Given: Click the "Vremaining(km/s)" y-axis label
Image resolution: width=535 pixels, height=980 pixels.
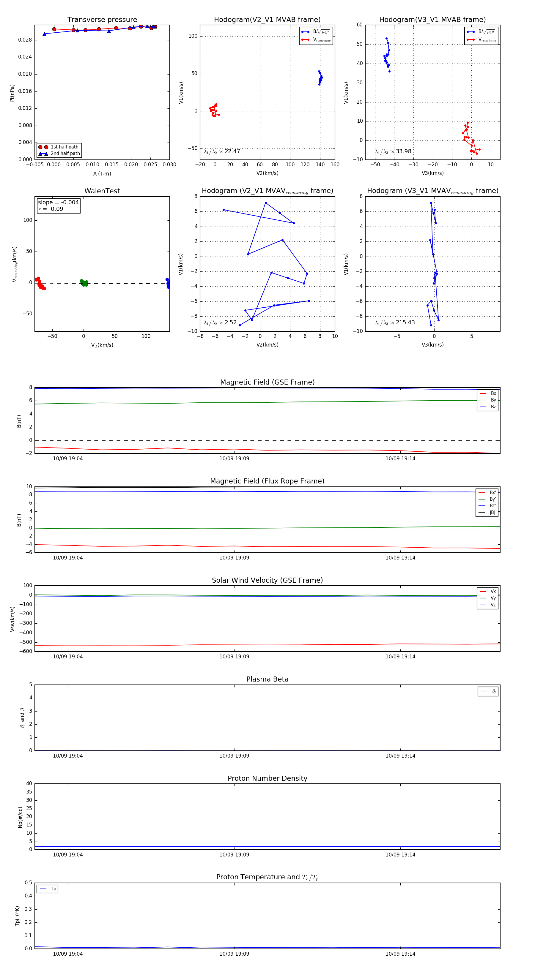Looking at the screenshot, I should coord(15,264).
